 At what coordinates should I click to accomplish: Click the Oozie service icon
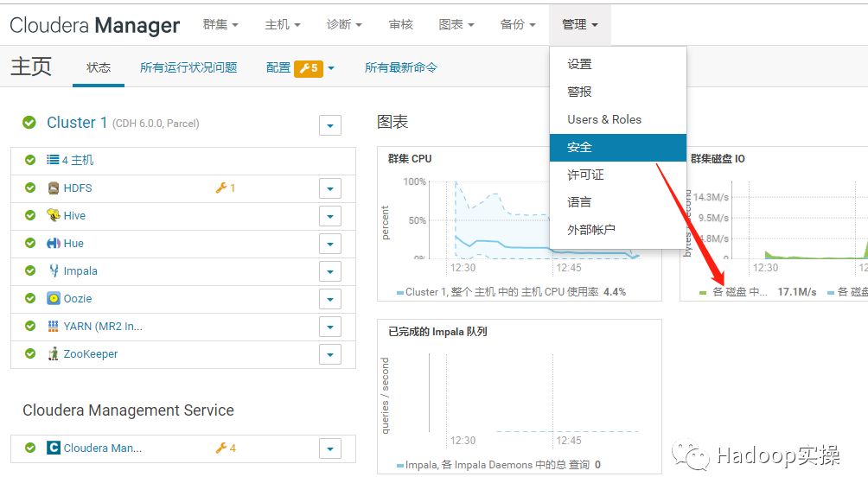pos(54,299)
